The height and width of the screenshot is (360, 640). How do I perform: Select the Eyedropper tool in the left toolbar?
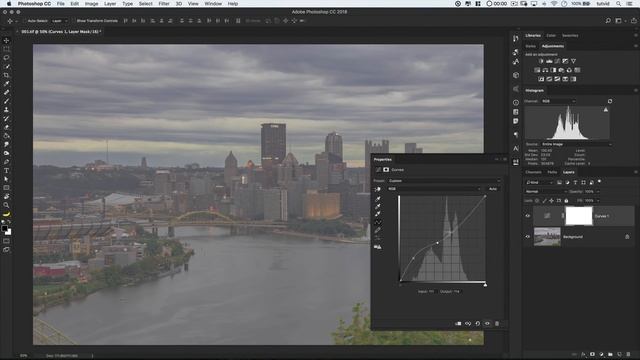tap(7, 84)
